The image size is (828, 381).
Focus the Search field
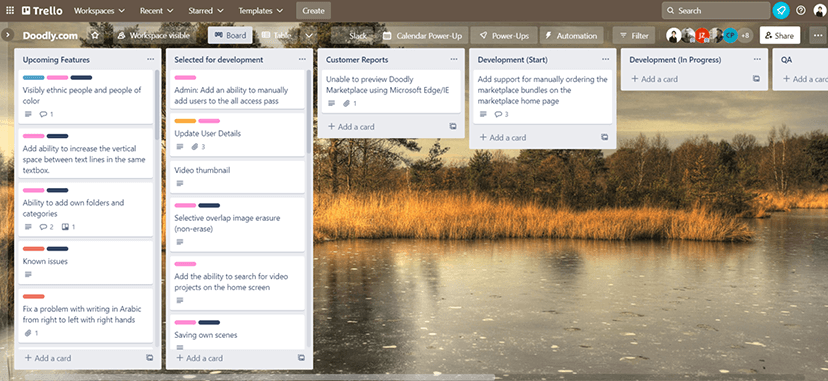coord(716,11)
